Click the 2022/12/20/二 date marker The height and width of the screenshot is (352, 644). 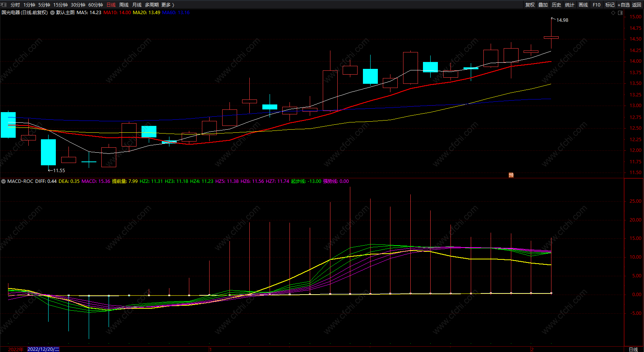pos(43,349)
